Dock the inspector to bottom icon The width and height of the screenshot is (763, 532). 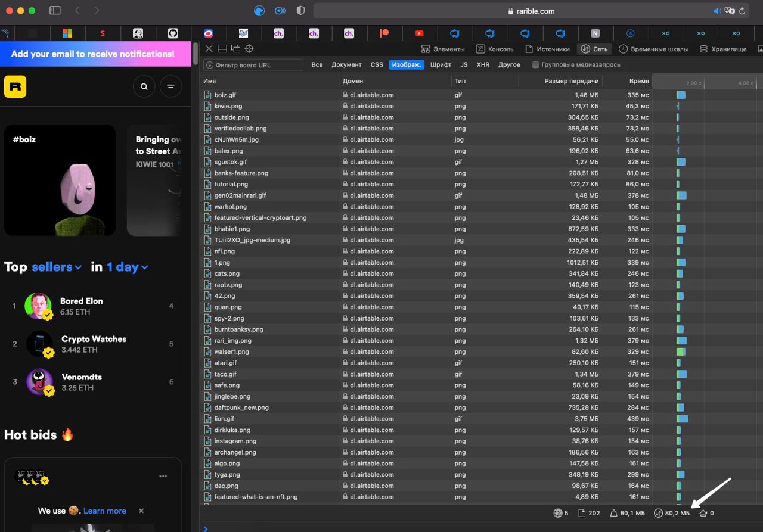coord(222,49)
